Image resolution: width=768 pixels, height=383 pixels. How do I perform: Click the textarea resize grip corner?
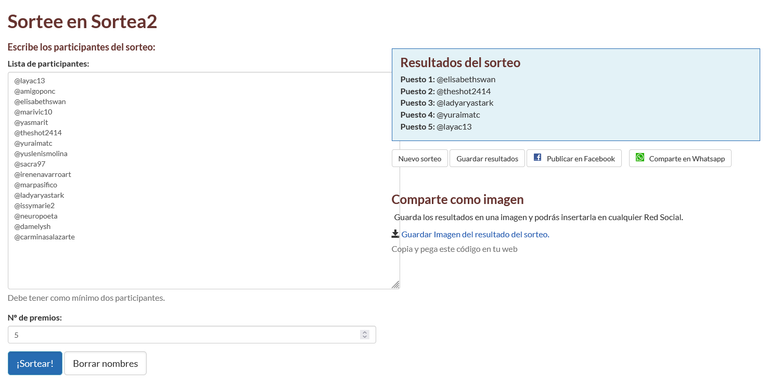pos(395,285)
